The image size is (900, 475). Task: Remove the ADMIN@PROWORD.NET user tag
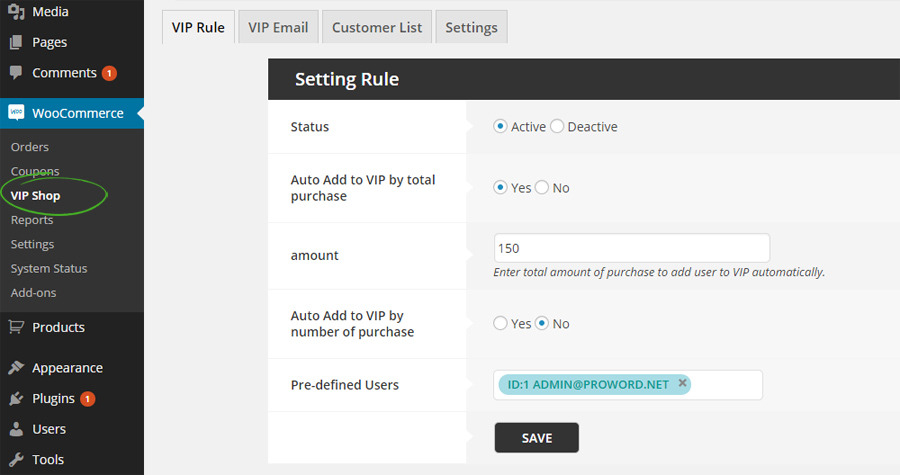pos(682,383)
